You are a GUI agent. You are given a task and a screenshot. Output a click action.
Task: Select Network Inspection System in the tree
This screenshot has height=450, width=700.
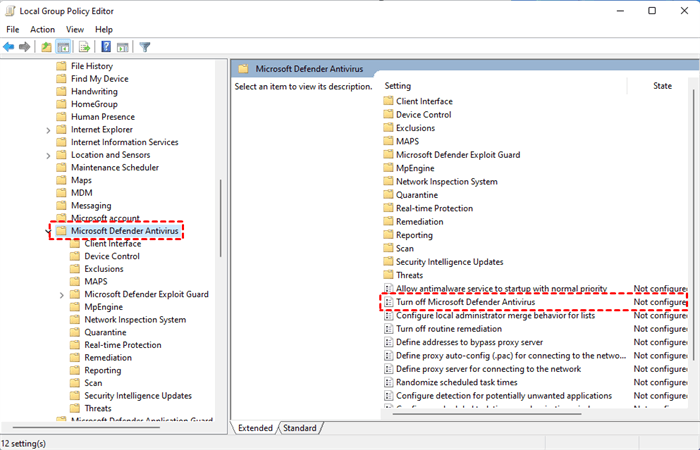point(135,320)
